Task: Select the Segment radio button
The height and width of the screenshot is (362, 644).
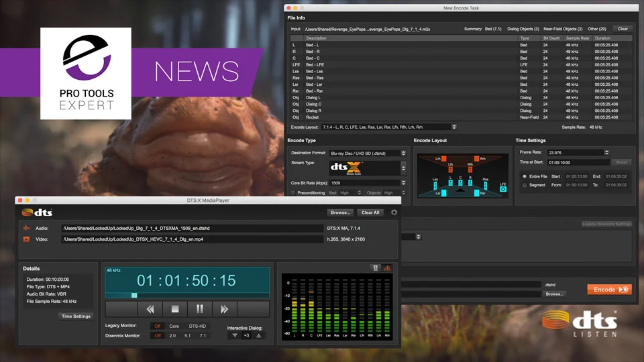Action: click(x=525, y=185)
